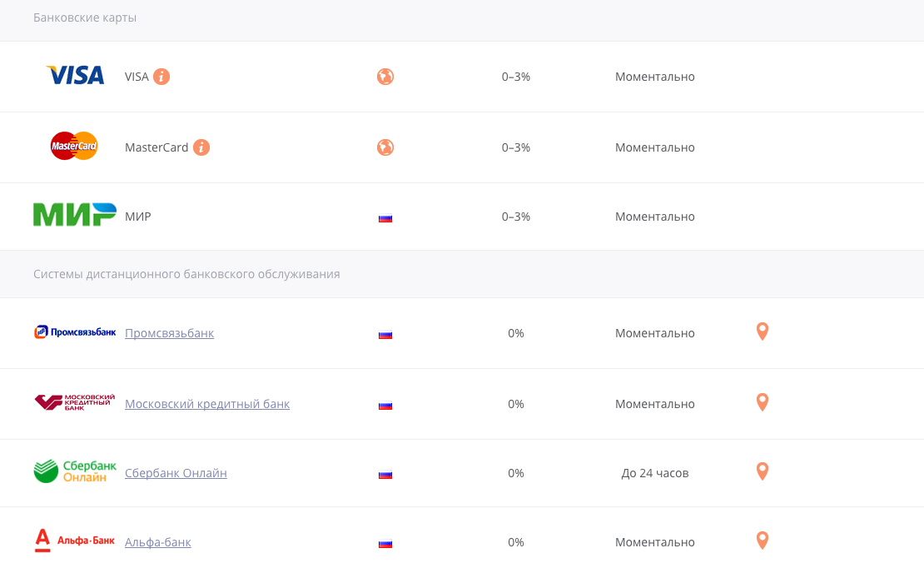Click the flag in Московский кредитный банк row

pyautogui.click(x=385, y=405)
